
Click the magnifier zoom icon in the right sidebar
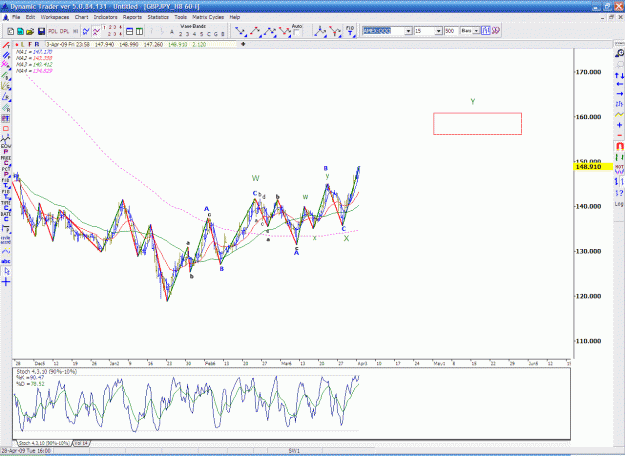(619, 53)
